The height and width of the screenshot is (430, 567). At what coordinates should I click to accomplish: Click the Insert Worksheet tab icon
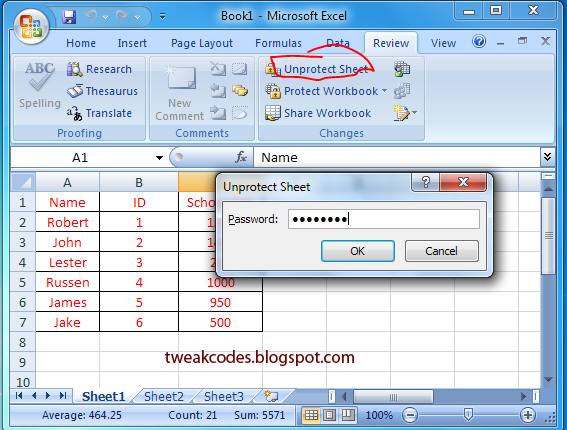pyautogui.click(x=271, y=396)
